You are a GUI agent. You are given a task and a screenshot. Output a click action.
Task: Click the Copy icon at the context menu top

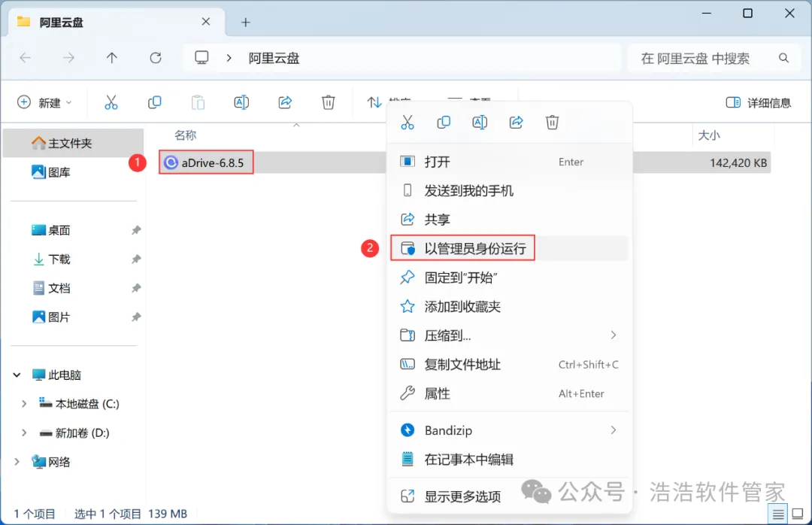coord(444,123)
